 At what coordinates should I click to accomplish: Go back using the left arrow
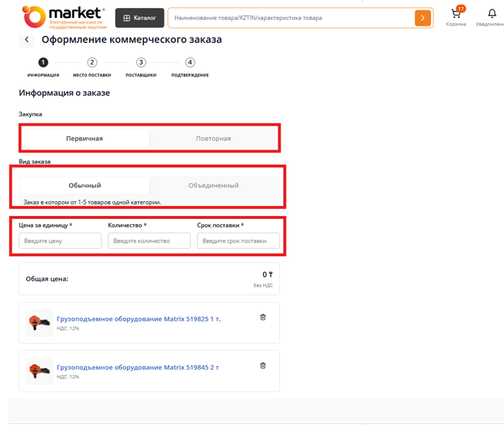[26, 40]
